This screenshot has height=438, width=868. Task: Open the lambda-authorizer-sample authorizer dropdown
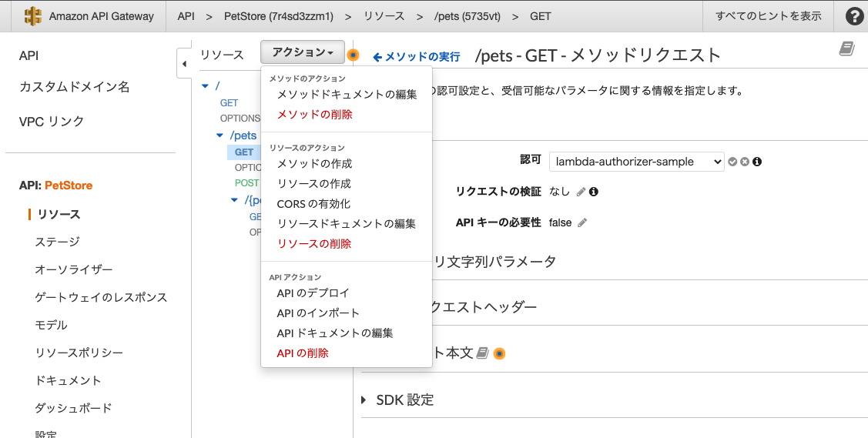(x=637, y=162)
